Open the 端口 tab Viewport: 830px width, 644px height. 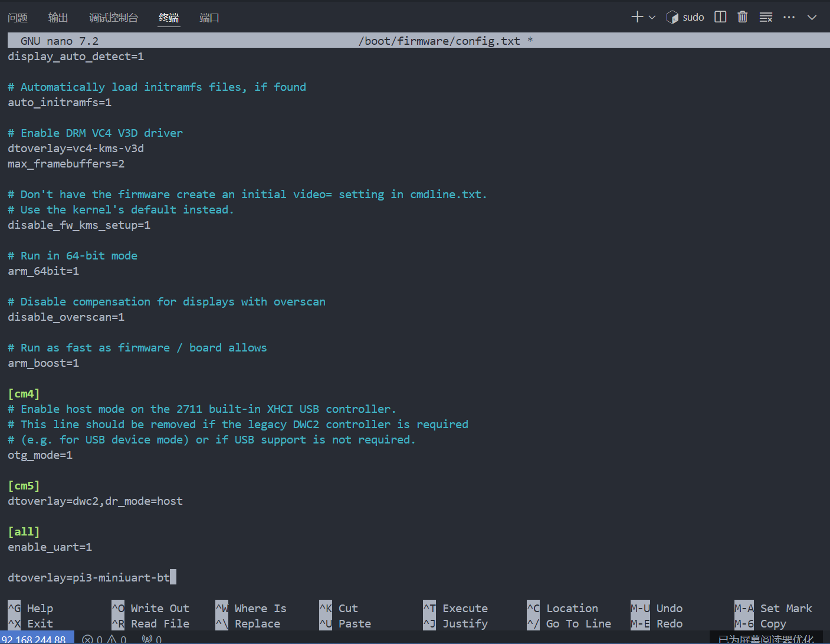point(209,18)
